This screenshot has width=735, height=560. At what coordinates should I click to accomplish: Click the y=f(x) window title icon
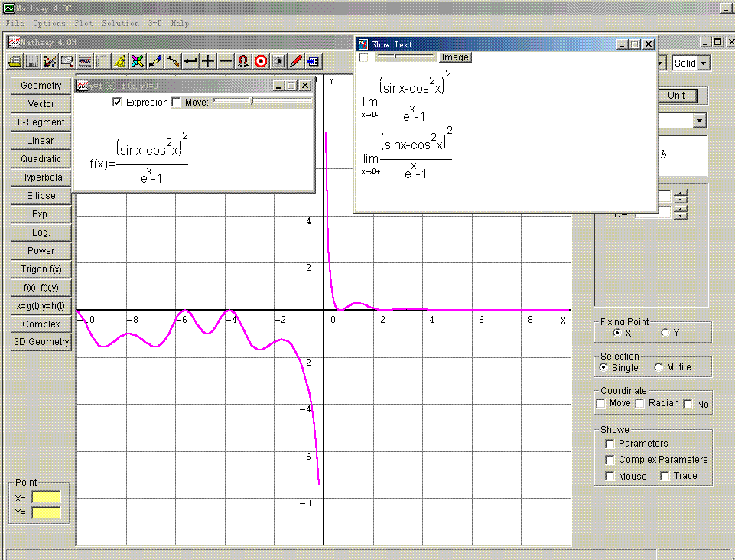click(x=83, y=86)
